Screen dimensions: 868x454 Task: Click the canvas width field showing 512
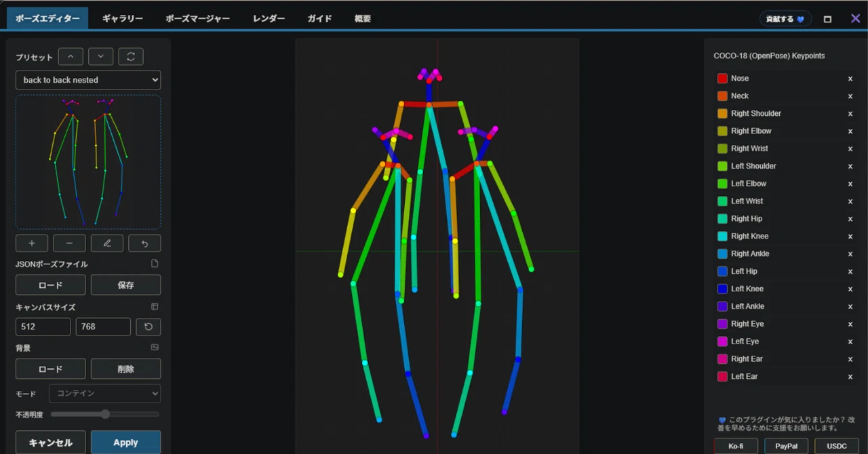tap(43, 327)
